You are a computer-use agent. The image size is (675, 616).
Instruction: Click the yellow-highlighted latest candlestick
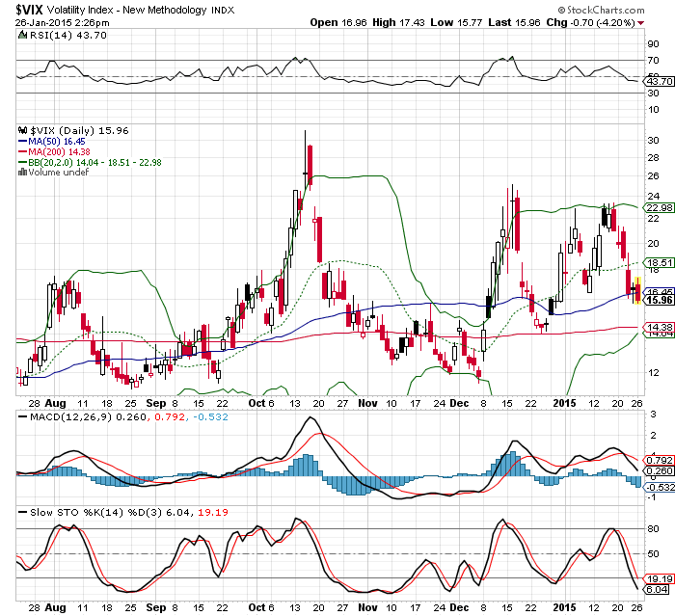[638, 290]
